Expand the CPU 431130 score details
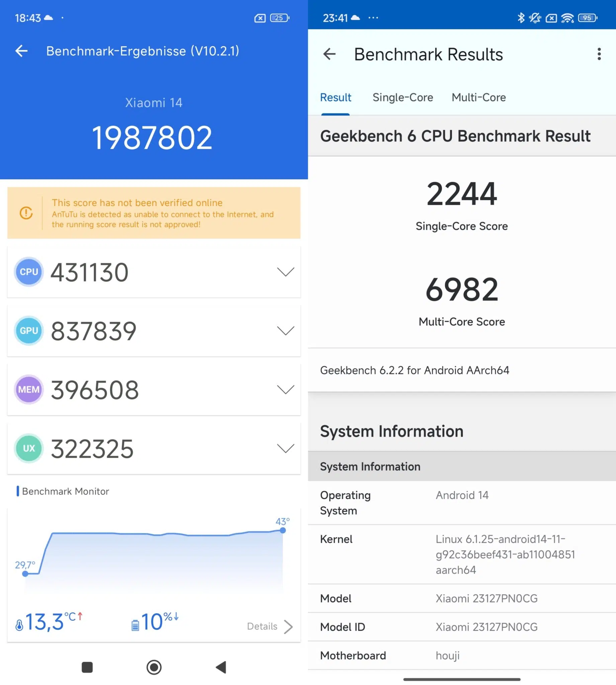 tap(285, 272)
